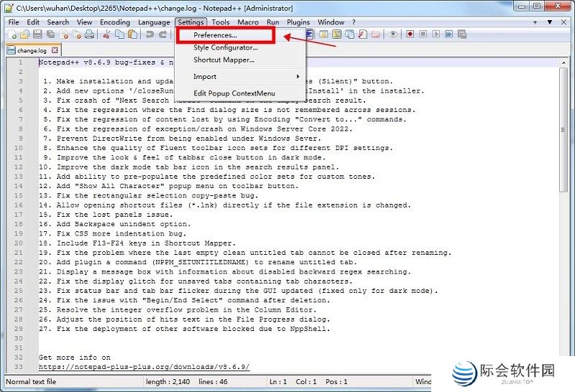Viewport: 575px width, 392px height.
Task: Click the 'Ln : 1' status entry
Action: (x=278, y=382)
